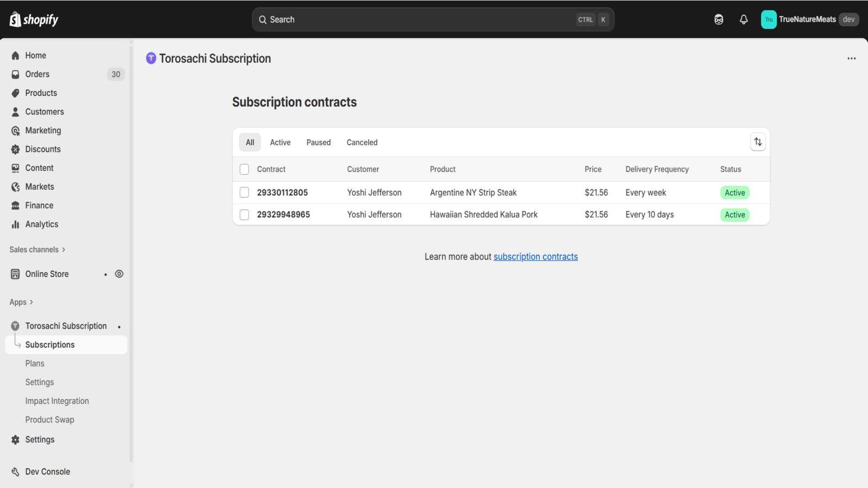
Task: Focus the Search input field
Action: pos(433,20)
